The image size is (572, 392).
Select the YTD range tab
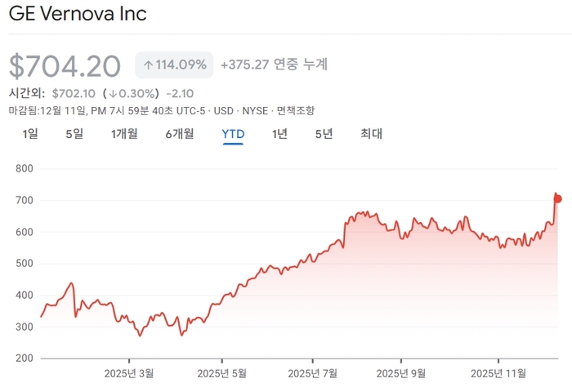tap(234, 134)
